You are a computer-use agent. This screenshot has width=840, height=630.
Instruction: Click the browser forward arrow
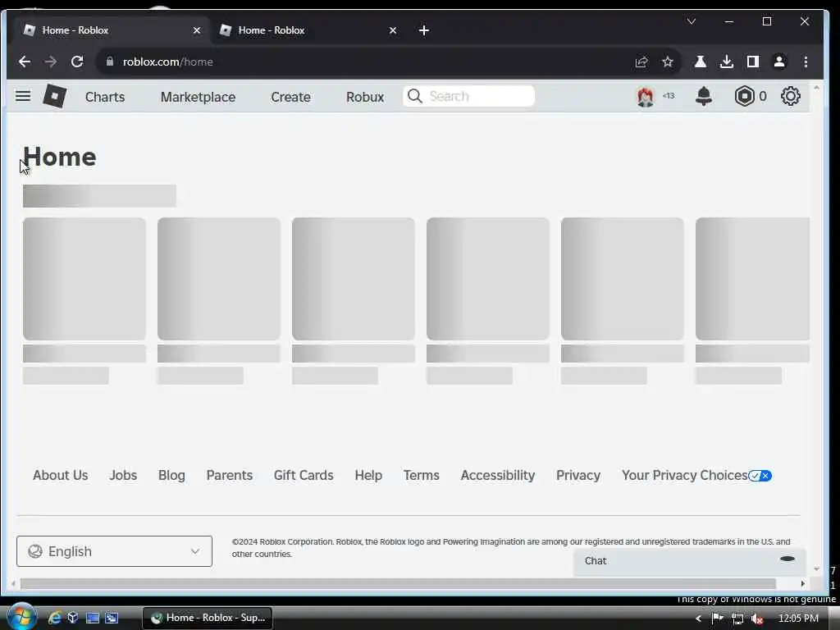pyautogui.click(x=51, y=62)
